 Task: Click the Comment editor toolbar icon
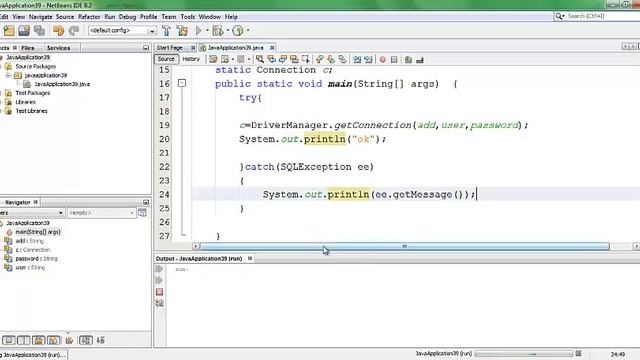click(408, 60)
